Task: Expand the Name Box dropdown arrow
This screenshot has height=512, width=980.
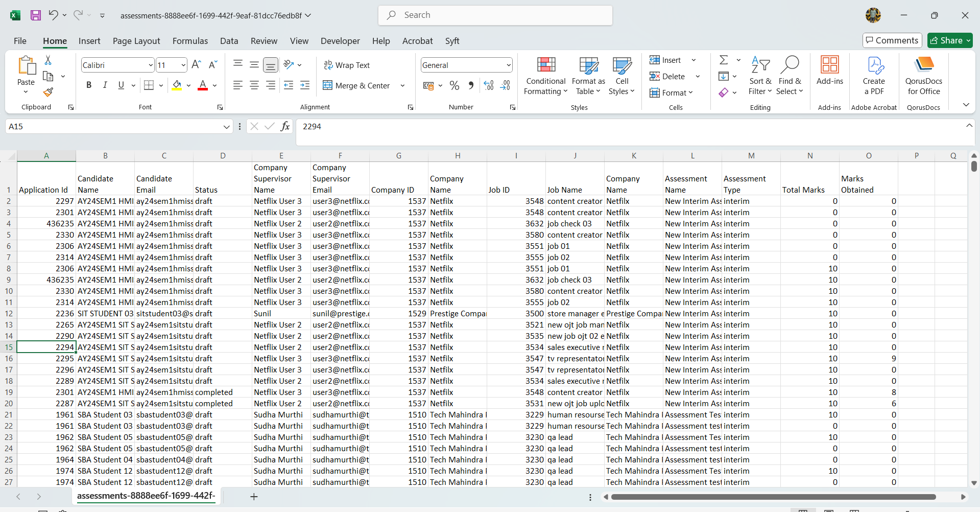Action: pos(226,127)
